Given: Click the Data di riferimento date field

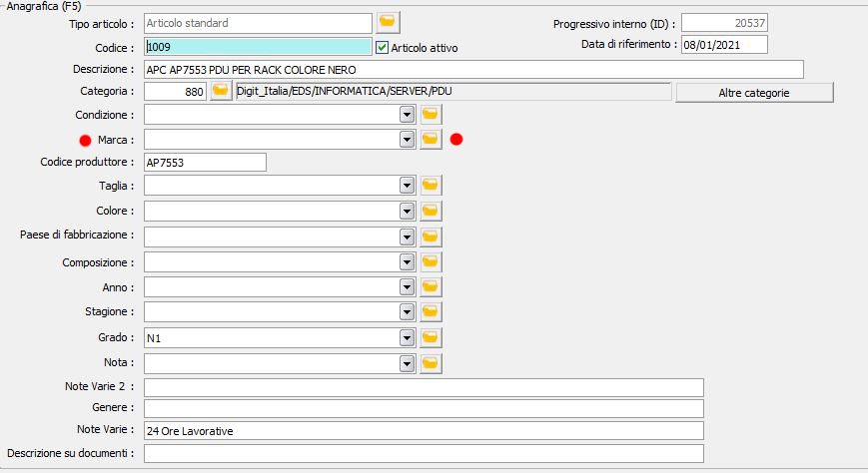Looking at the screenshot, I should (724, 45).
